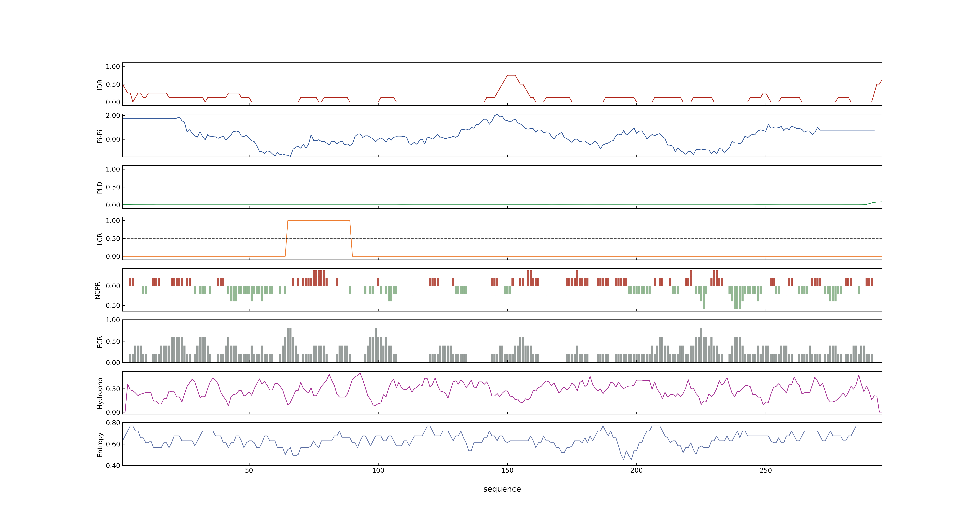The height and width of the screenshot is (523, 980).
Task: Click the Entropy y-axis label
Action: coord(100,445)
